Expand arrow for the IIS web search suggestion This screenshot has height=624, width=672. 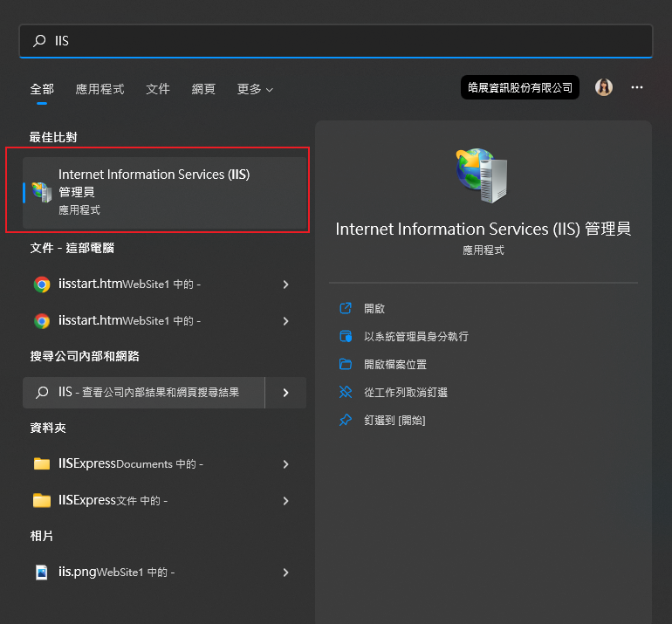[x=286, y=393]
